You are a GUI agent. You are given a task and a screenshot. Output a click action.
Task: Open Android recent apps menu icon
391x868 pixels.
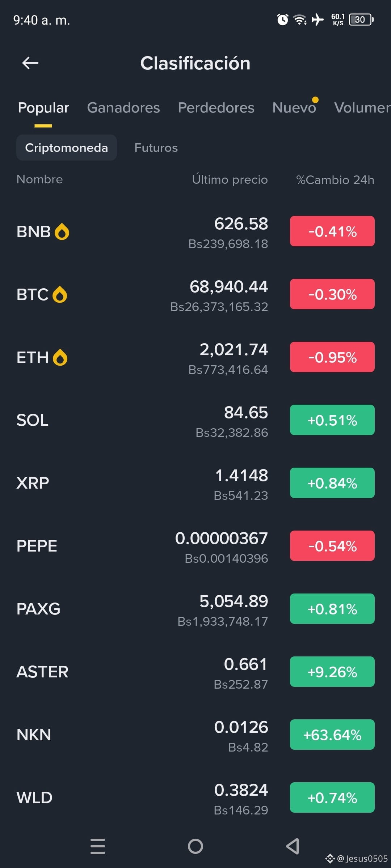pyautogui.click(x=98, y=846)
